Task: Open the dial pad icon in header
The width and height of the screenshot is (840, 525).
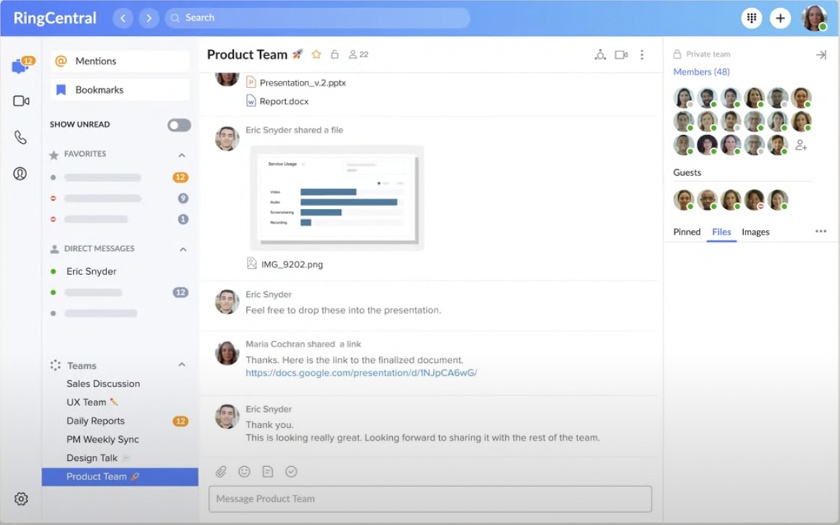Action: point(751,18)
